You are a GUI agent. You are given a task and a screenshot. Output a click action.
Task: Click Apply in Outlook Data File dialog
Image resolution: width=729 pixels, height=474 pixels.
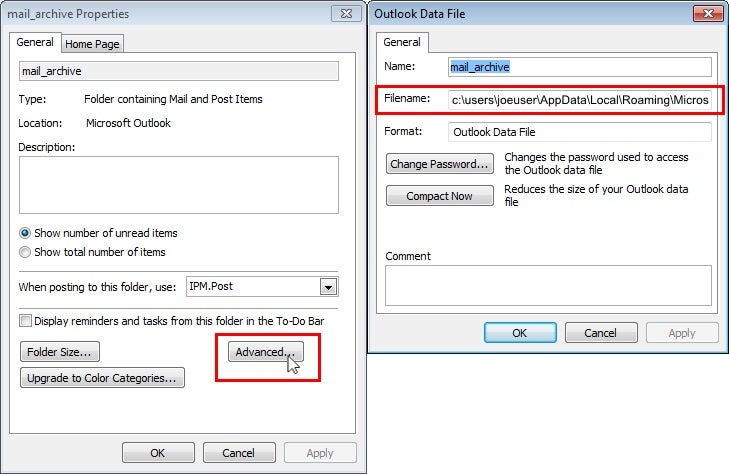pyautogui.click(x=682, y=333)
